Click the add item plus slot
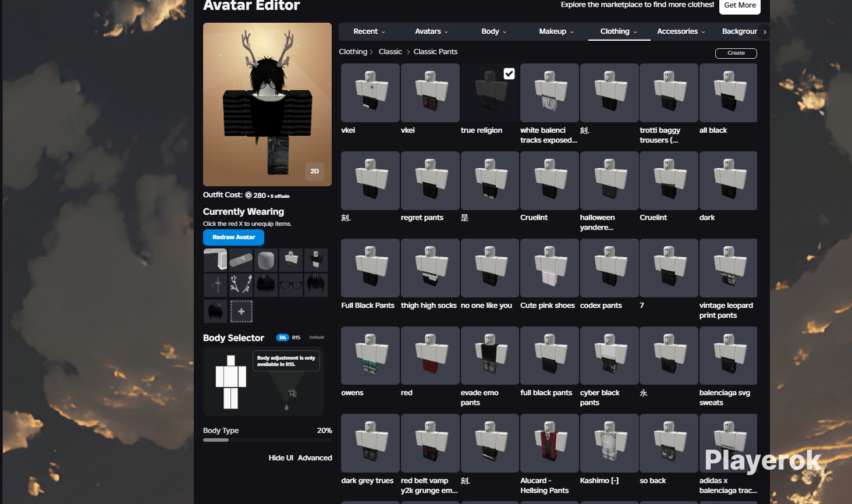Screen dimensions: 852x504 coord(241,311)
